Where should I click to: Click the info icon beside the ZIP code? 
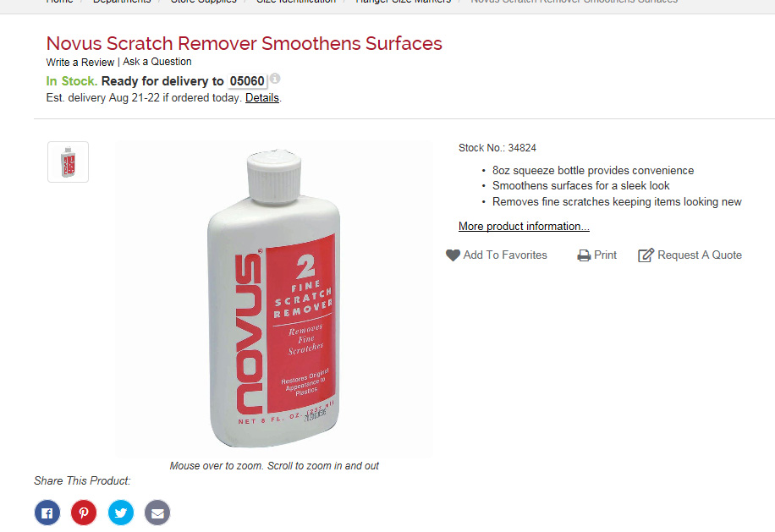tap(275, 78)
